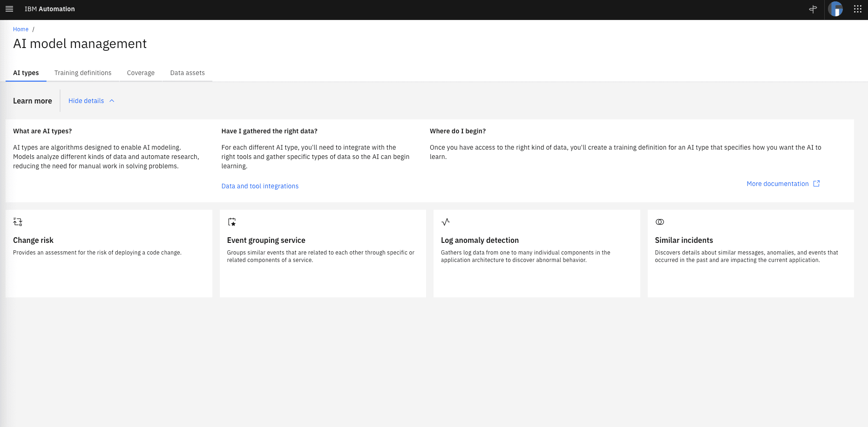This screenshot has height=427, width=868.
Task: Select the AI types tab
Action: pyautogui.click(x=26, y=73)
